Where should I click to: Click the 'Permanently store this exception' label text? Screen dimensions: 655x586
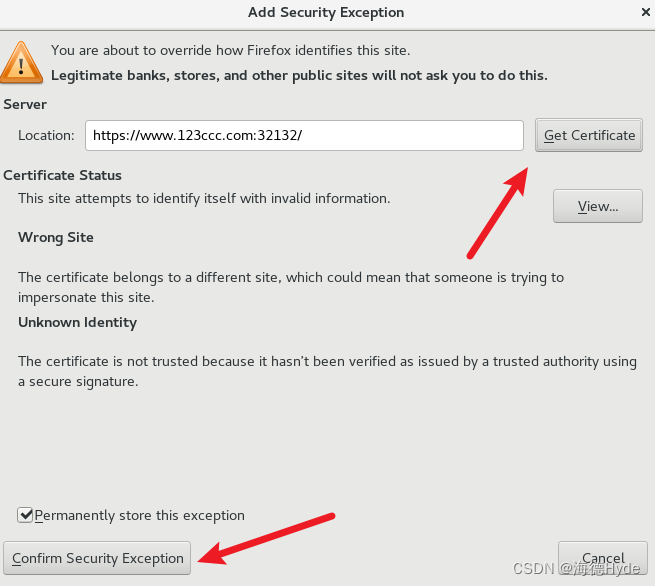coord(140,515)
